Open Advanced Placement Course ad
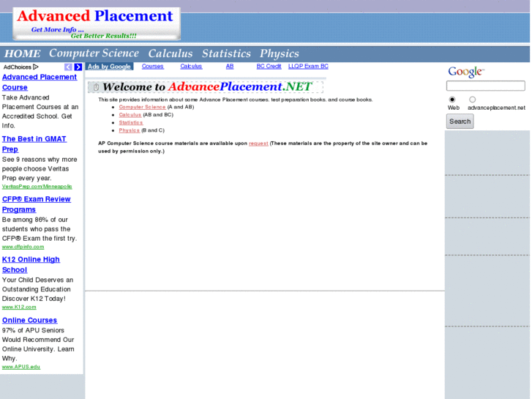 (40, 82)
